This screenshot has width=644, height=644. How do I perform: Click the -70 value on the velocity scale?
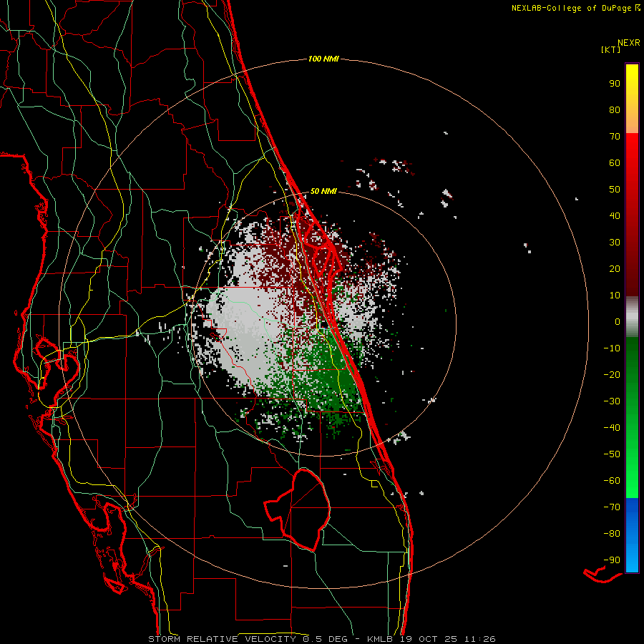(612, 507)
